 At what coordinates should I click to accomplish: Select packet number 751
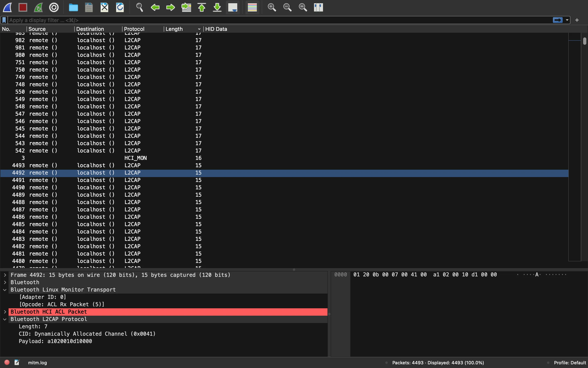pos(284,62)
